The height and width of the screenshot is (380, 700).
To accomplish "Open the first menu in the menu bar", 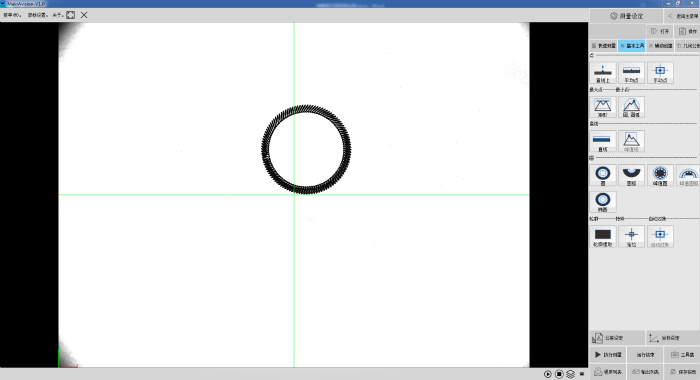I will (12, 15).
